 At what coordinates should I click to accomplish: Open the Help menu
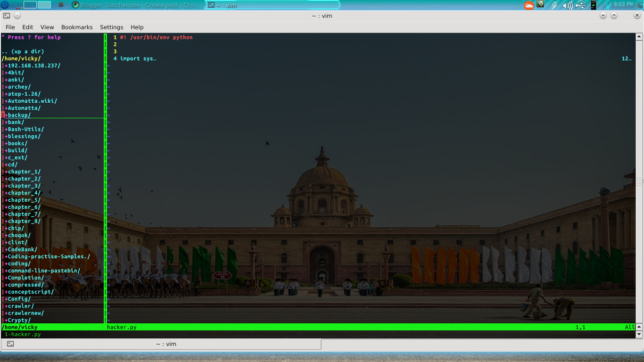point(137,27)
